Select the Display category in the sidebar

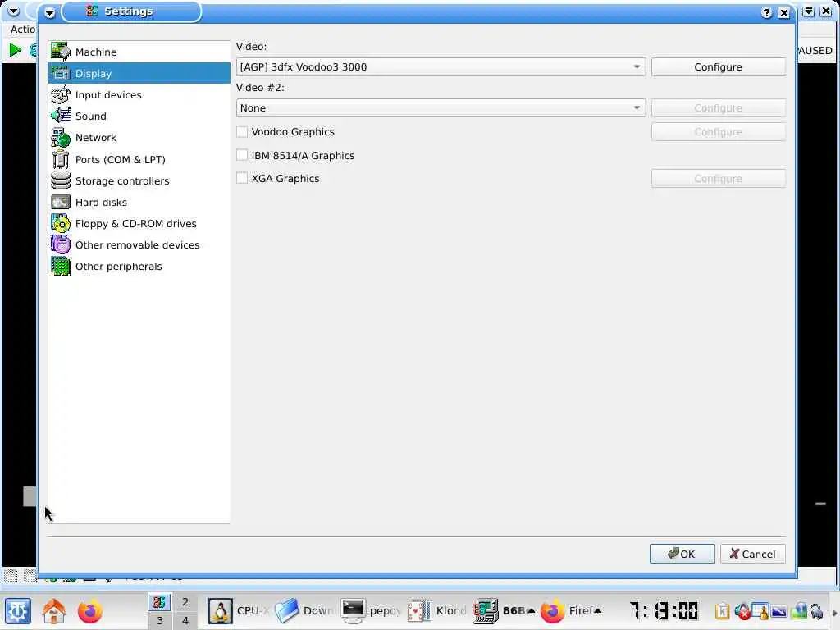coord(139,73)
